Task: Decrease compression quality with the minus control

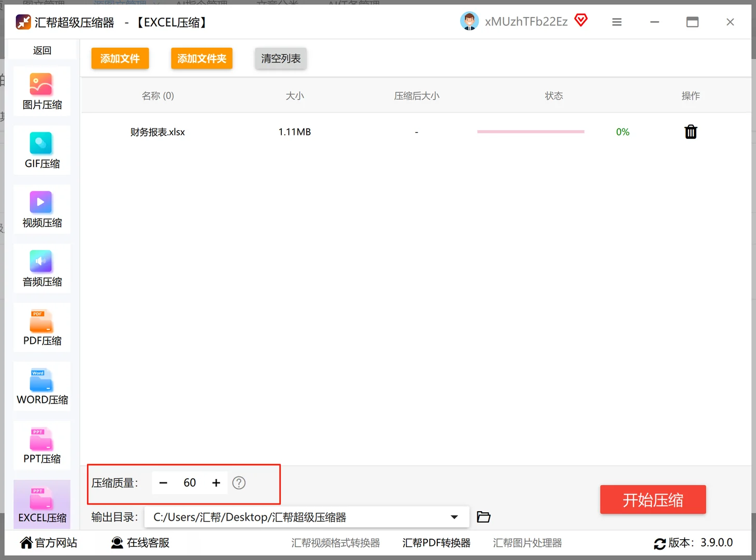Action: pos(163,483)
